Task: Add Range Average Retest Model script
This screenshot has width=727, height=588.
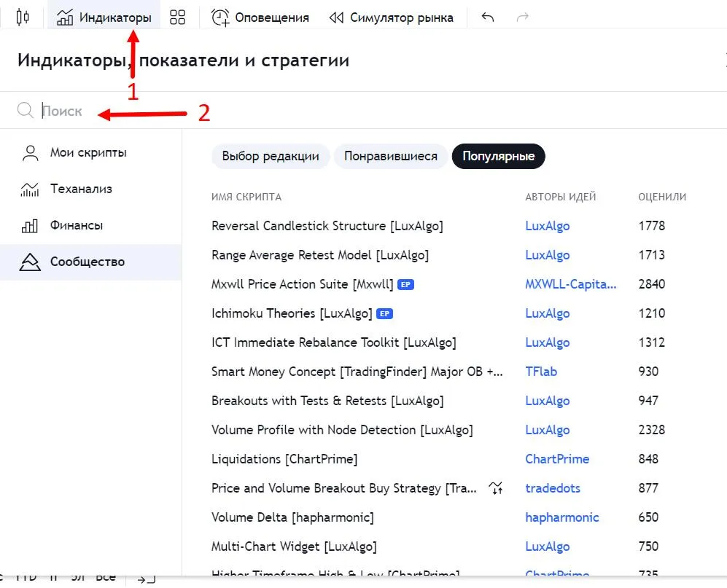Action: pyautogui.click(x=320, y=255)
